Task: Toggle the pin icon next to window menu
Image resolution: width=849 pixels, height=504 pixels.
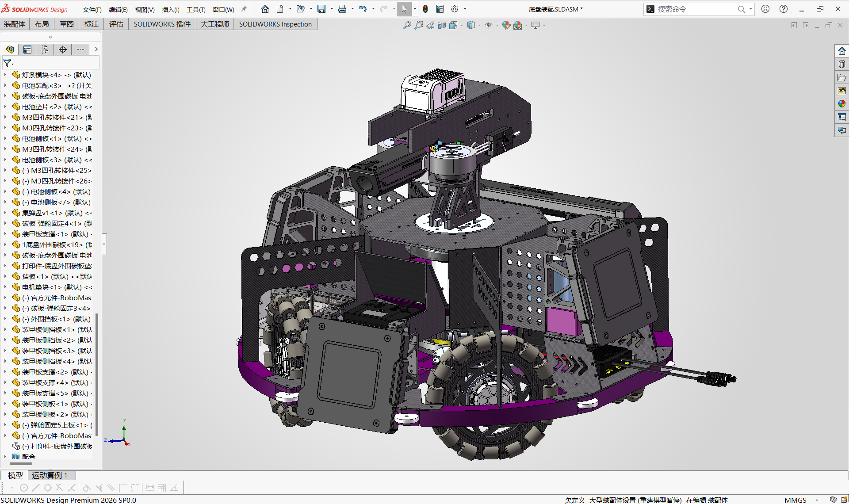Action: [x=244, y=9]
